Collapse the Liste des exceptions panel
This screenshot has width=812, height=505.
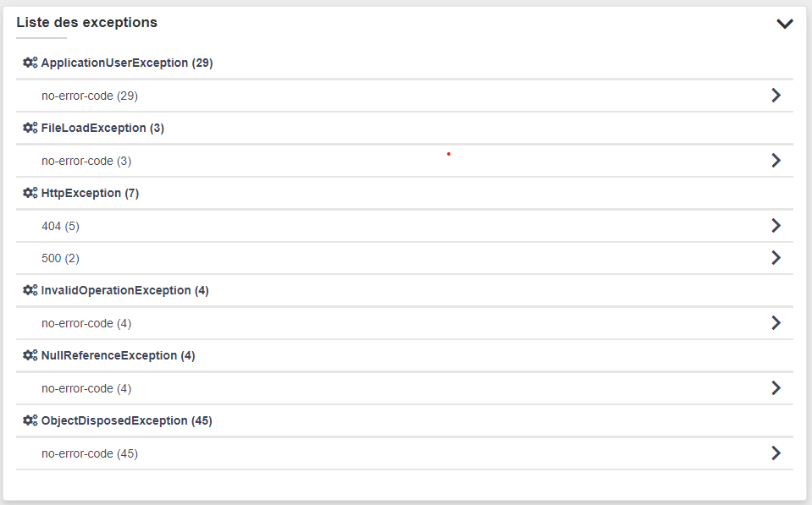coord(785,24)
